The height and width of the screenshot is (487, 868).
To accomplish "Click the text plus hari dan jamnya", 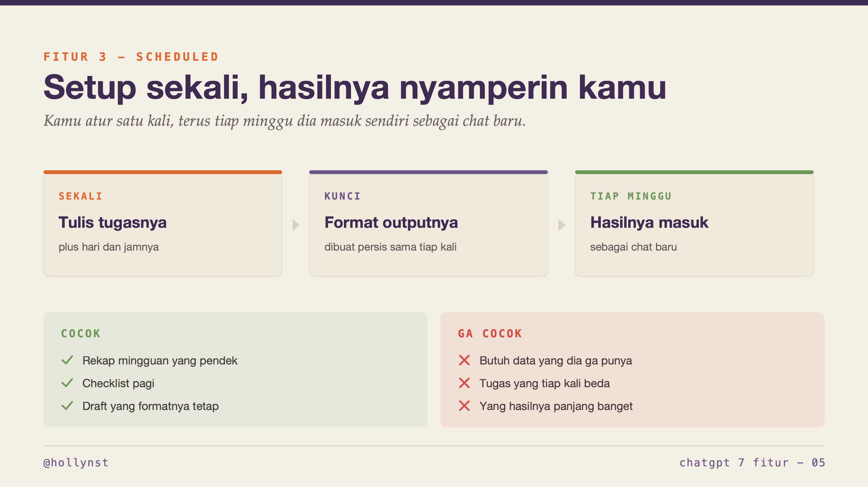I will (x=108, y=247).
